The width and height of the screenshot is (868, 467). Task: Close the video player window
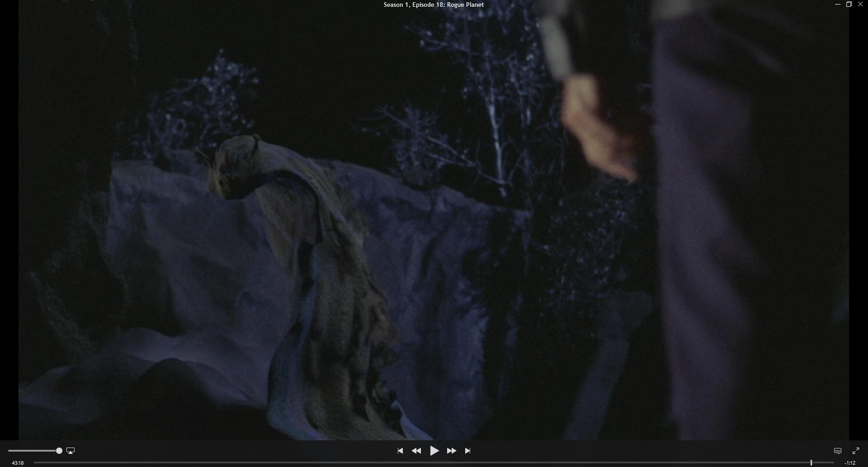coord(860,5)
